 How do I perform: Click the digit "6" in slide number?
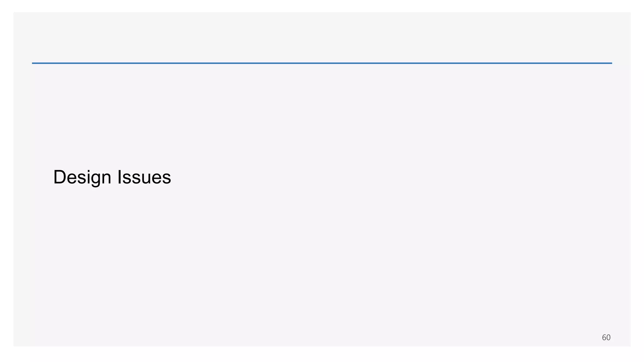coord(604,337)
